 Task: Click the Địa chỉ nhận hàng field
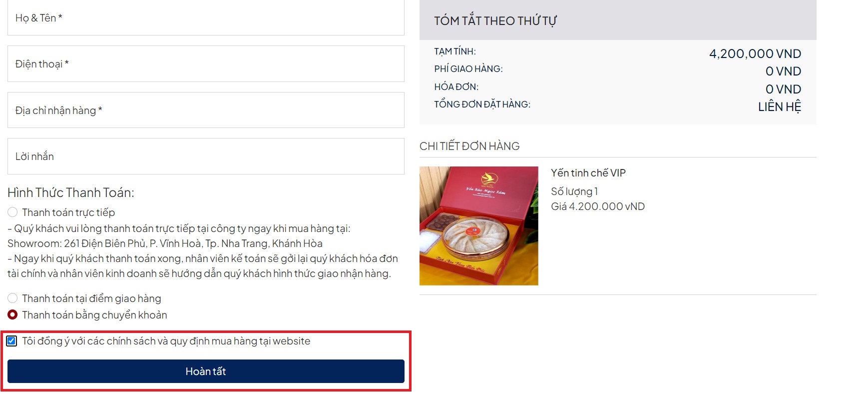pyautogui.click(x=206, y=110)
